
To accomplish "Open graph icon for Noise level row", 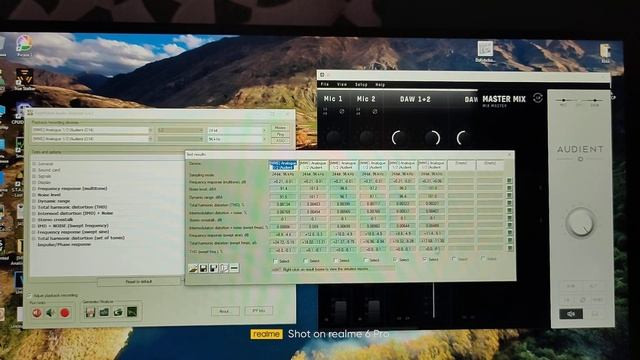I will tap(509, 188).
